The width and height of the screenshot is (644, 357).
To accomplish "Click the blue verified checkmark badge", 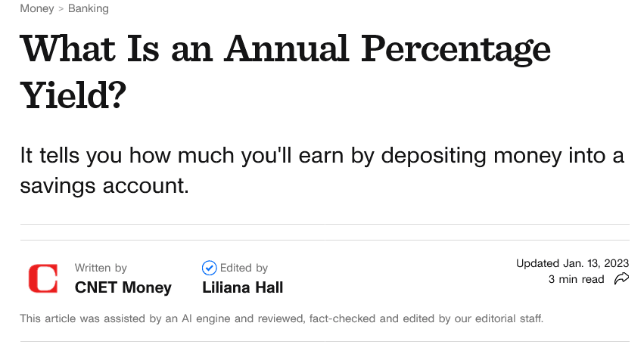I will (209, 268).
